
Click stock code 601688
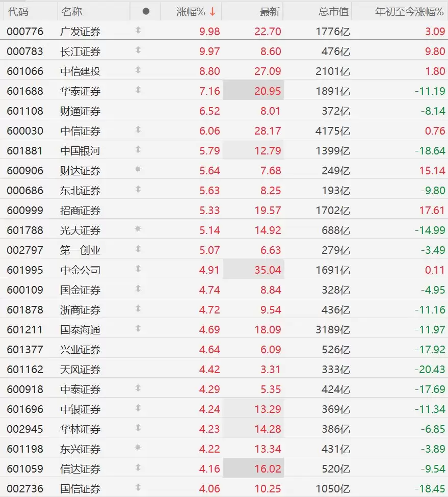tap(25, 91)
